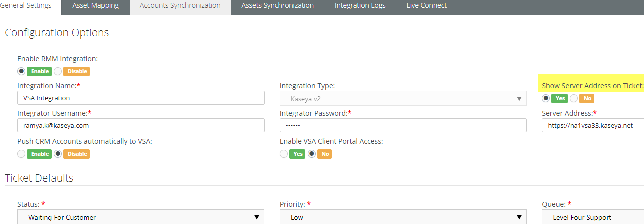Screen dimensions: 644x224
Task: Expand the Integration Type dropdown
Action: [403, 99]
